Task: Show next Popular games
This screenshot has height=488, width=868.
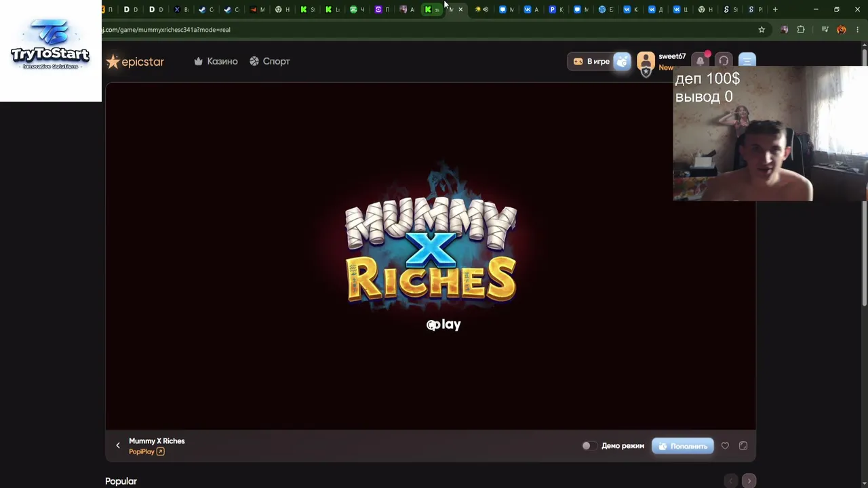Action: pyautogui.click(x=749, y=481)
